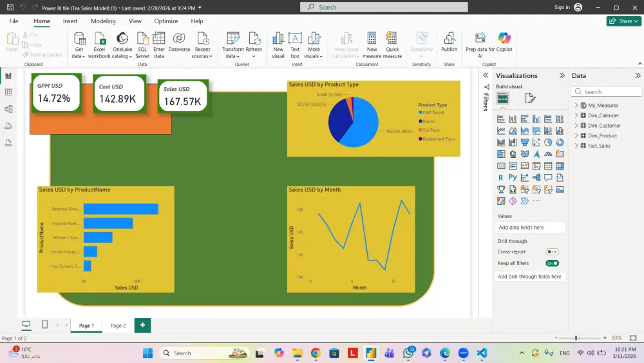Switch to the Insert ribbon tab

coord(70,21)
